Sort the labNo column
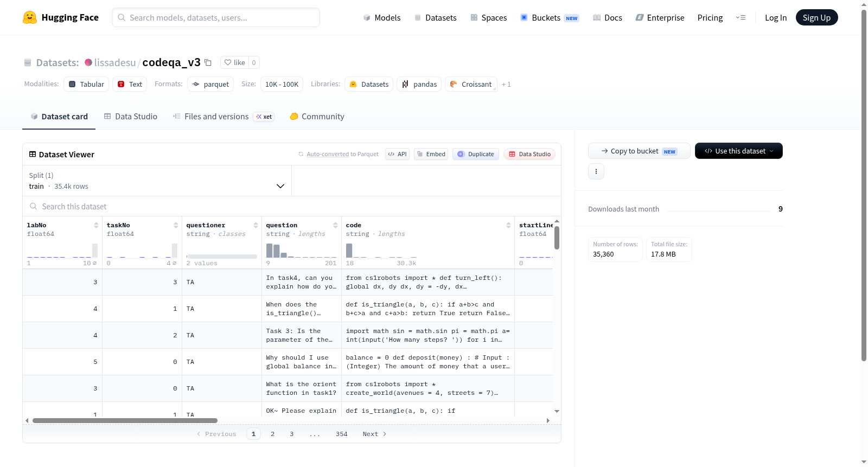The height and width of the screenshot is (467, 868). click(x=96, y=225)
